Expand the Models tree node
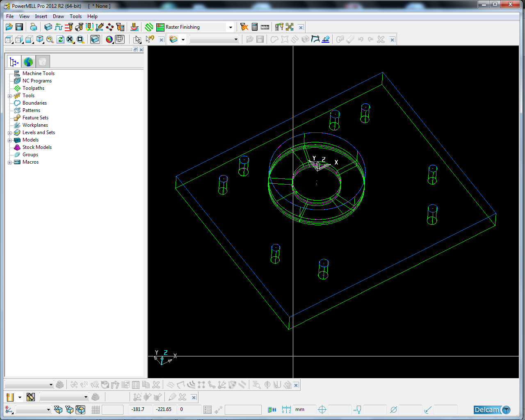Screen dimensions: 525x420 coord(10,140)
